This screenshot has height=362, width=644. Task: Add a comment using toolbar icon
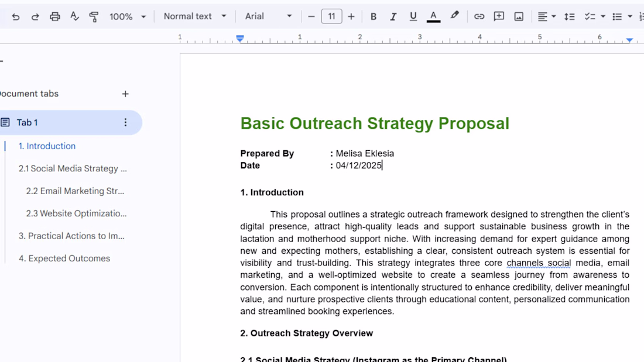coord(499,16)
